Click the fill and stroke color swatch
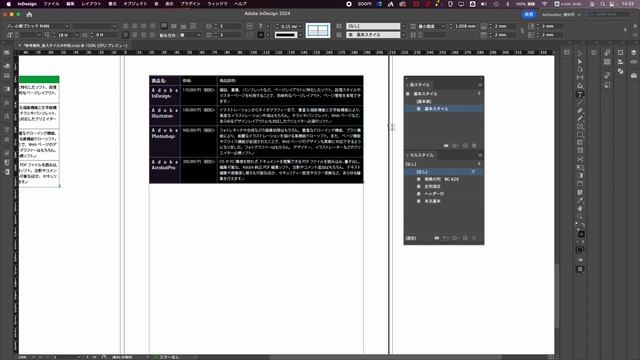Screen dimensions: 640x360 coord(581,234)
